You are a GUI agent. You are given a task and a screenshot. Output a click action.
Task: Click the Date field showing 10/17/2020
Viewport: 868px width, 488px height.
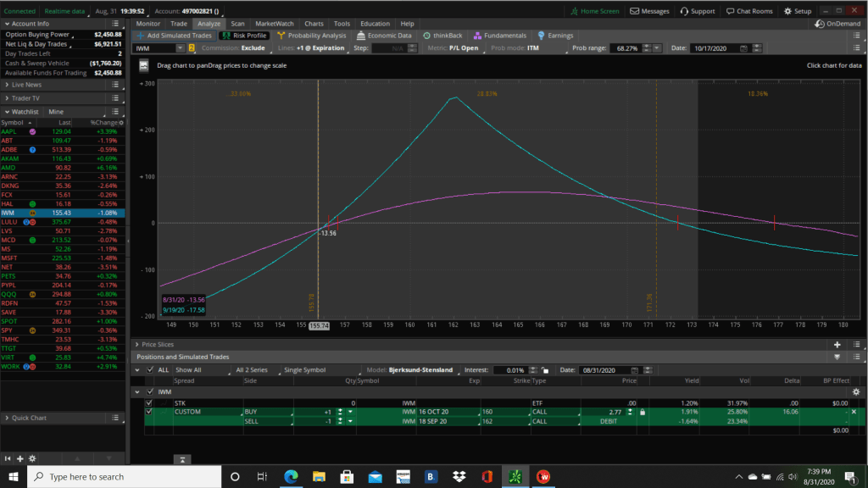pyautogui.click(x=721, y=48)
